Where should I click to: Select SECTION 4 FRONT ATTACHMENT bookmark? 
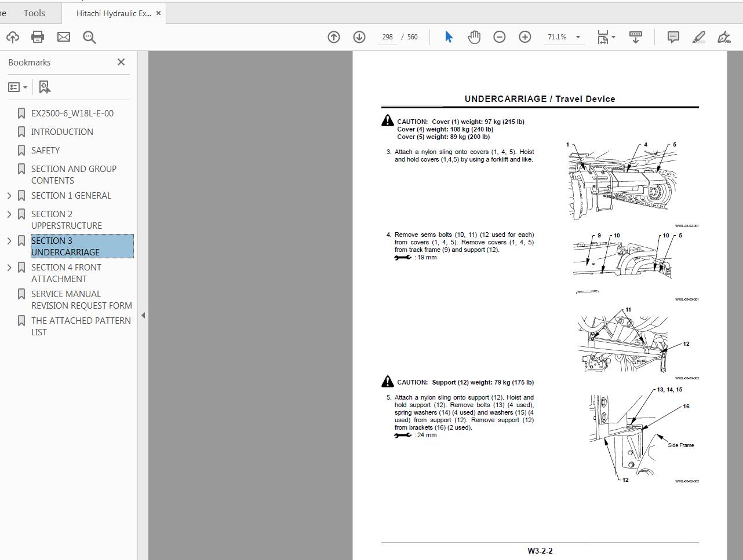(66, 273)
